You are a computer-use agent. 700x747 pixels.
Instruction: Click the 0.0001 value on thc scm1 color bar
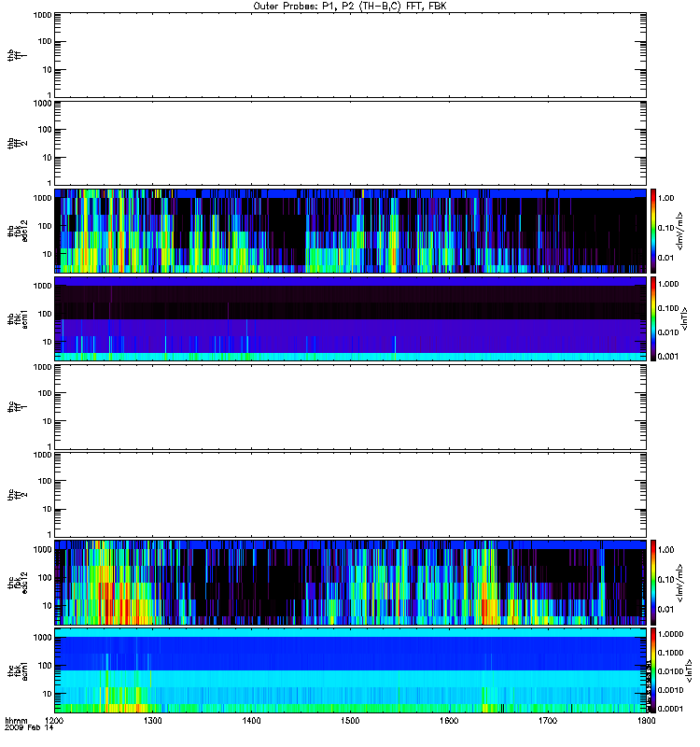click(670, 709)
